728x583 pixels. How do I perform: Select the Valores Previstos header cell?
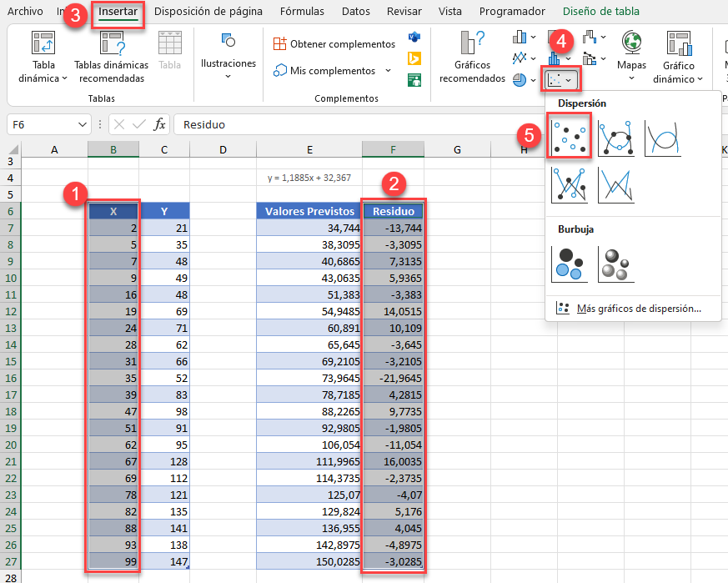point(309,211)
